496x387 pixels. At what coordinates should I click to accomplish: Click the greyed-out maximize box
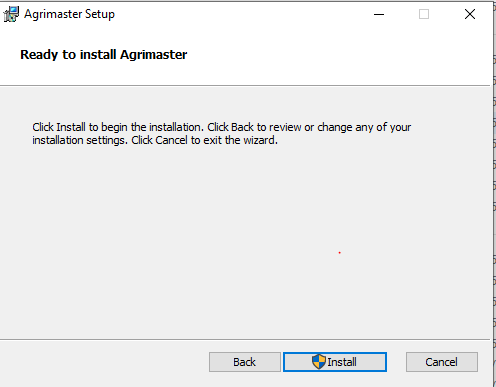(x=424, y=14)
